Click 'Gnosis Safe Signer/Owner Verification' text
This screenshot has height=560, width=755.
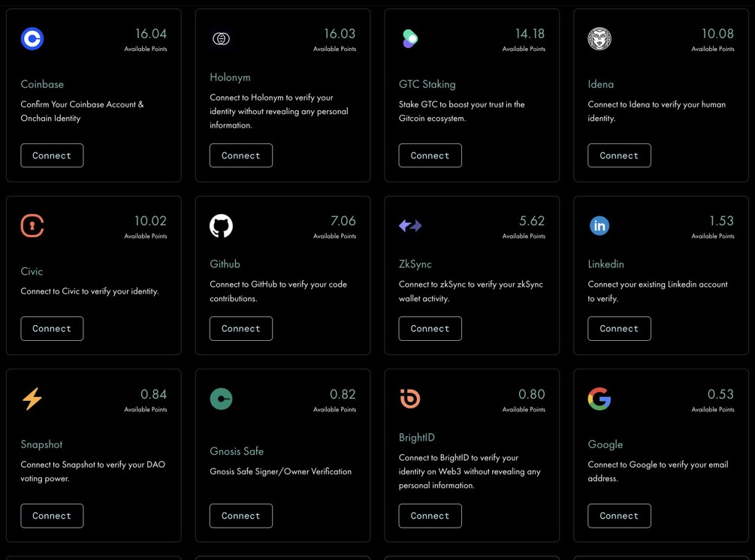[x=281, y=471]
